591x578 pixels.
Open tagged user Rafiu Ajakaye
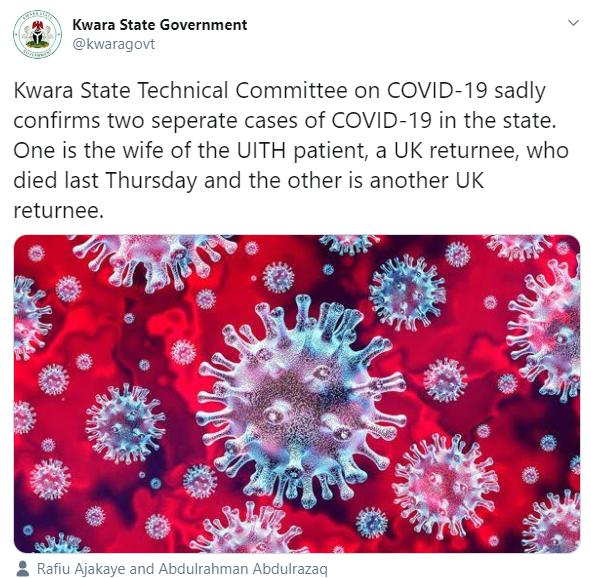pyautogui.click(x=81, y=569)
